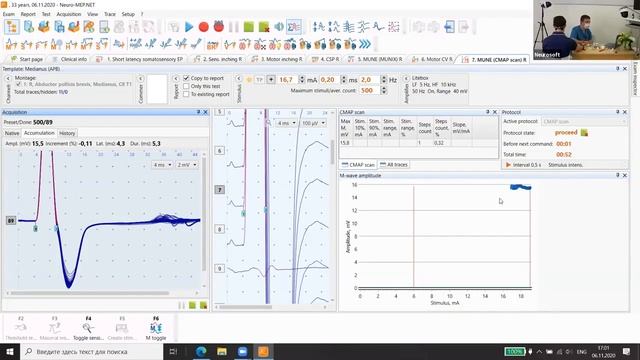Click trace number 7 label

219,189
